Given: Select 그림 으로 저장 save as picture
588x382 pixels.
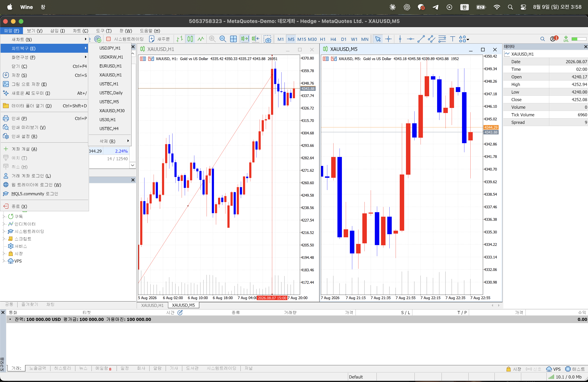Looking at the screenshot, I should click(x=44, y=84).
